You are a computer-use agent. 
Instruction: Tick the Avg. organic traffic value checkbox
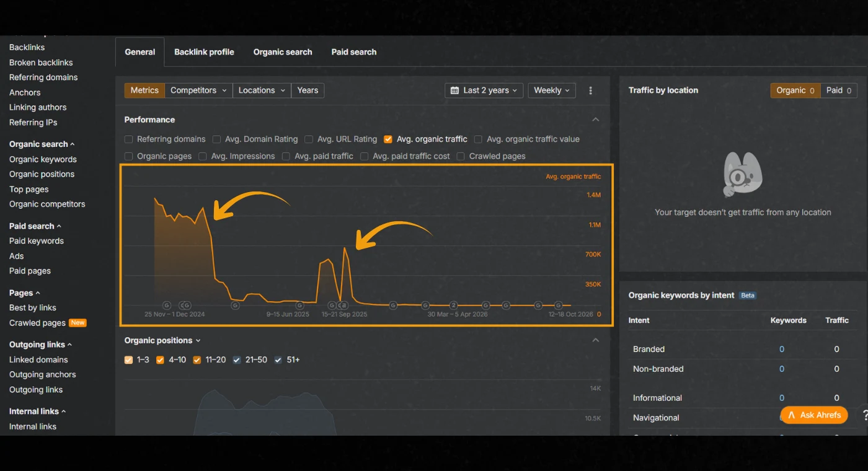point(478,139)
